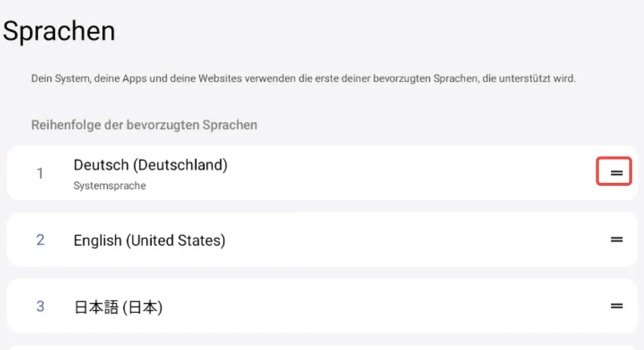The height and width of the screenshot is (350, 644).
Task: Tap the Systemsprache subtitle under Deutsch
Action: pos(110,186)
